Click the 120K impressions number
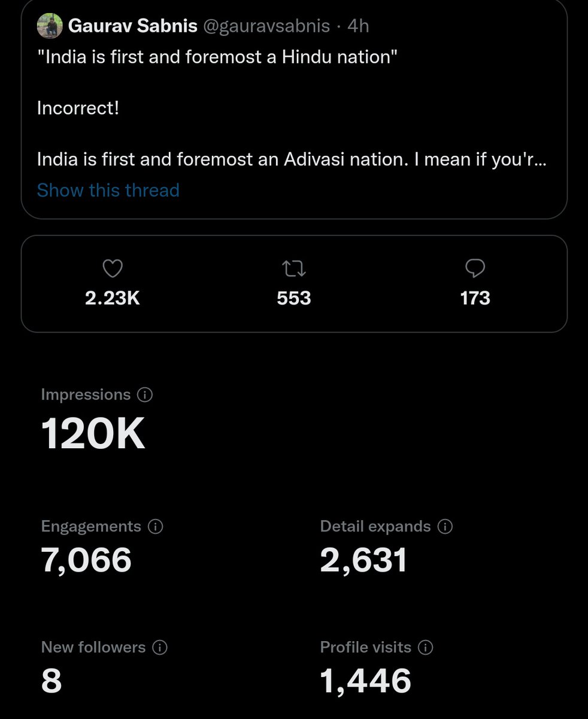 [x=93, y=433]
